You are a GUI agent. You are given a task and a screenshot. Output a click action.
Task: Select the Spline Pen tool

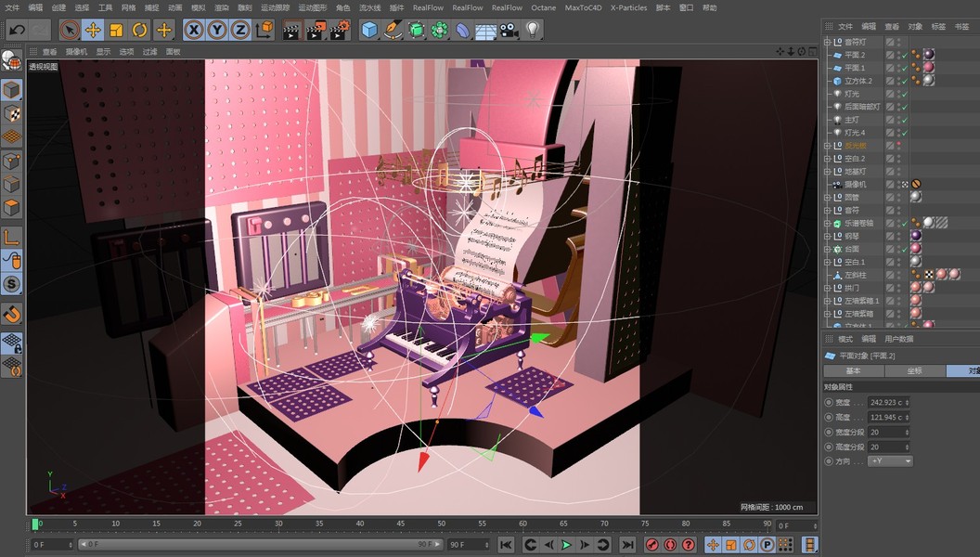393,30
